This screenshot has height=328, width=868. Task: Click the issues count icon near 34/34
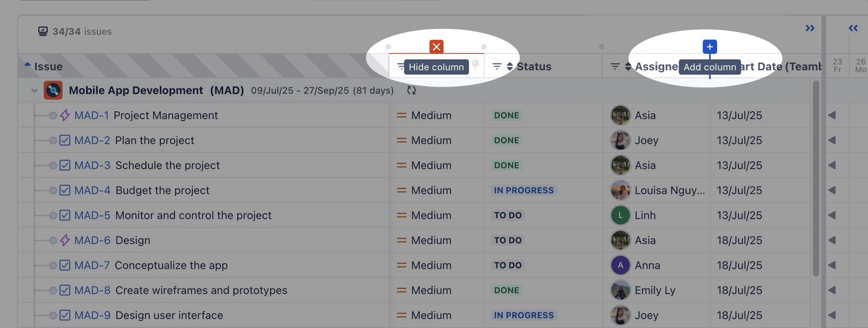[x=43, y=31]
